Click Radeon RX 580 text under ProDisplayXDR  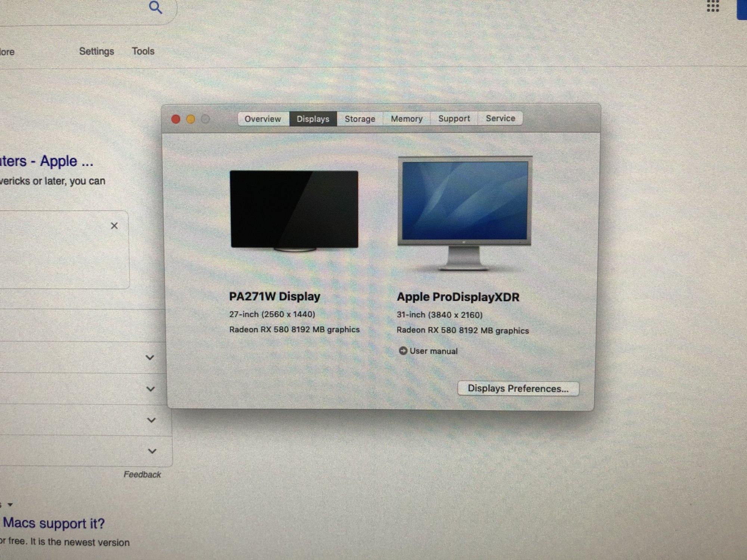[463, 330]
